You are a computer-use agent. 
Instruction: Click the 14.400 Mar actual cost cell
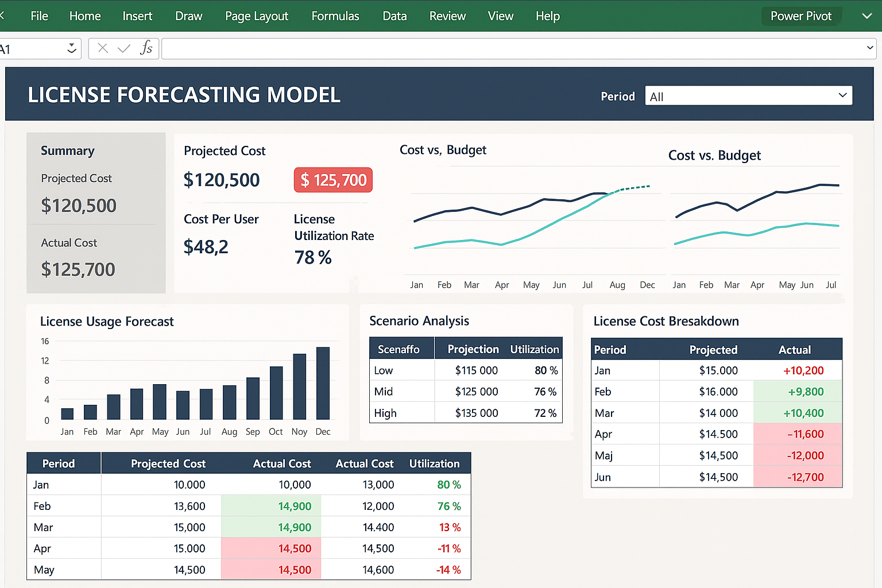pos(378,527)
